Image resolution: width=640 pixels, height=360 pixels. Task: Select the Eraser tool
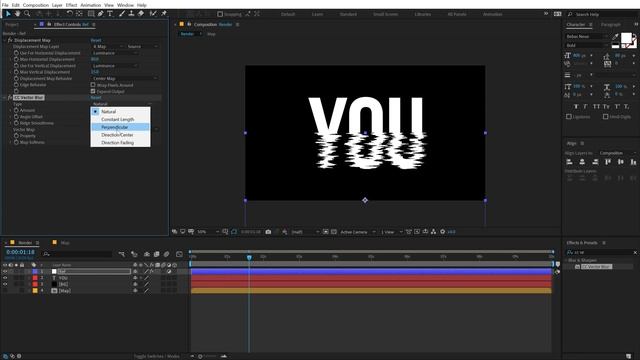pyautogui.click(x=141, y=14)
